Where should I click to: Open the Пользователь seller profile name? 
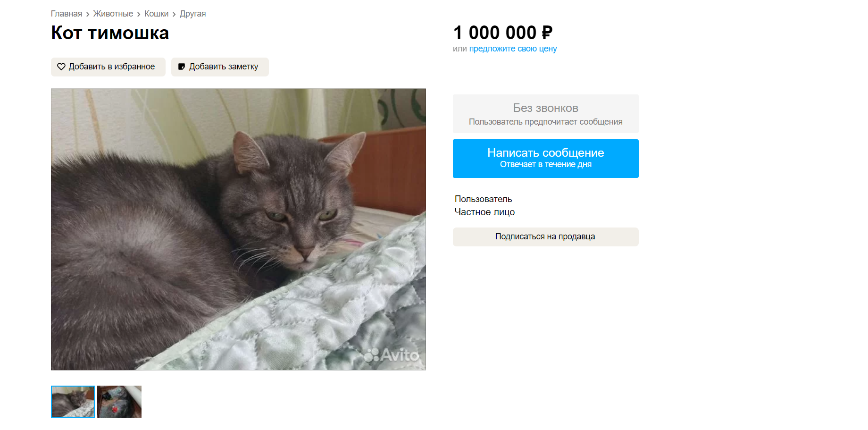[x=484, y=199]
